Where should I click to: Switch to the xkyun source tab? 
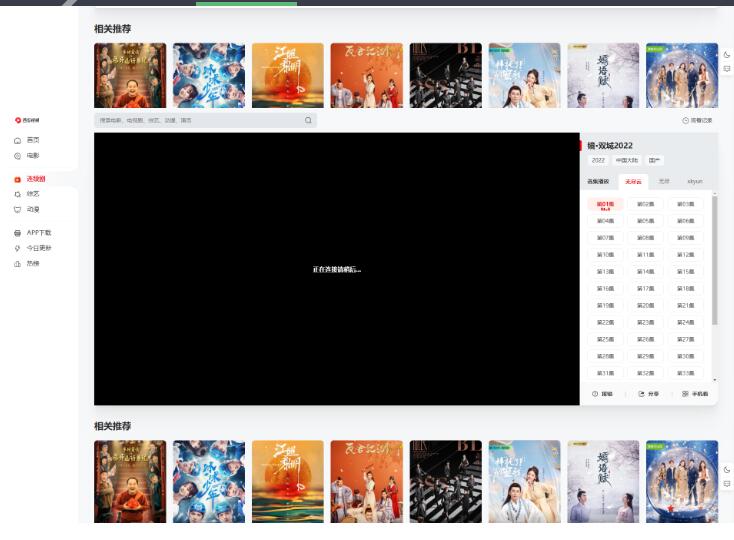(x=694, y=182)
